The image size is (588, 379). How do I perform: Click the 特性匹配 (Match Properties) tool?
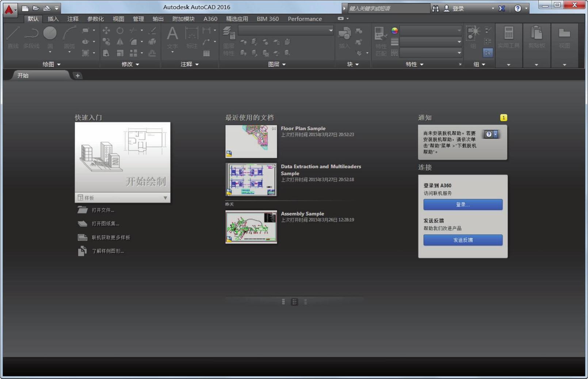point(381,41)
